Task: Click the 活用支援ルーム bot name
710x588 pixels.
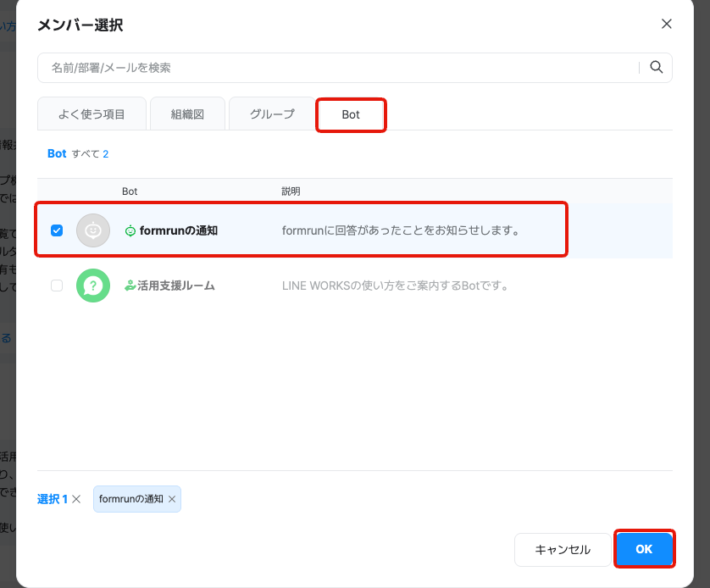Action: pos(176,286)
